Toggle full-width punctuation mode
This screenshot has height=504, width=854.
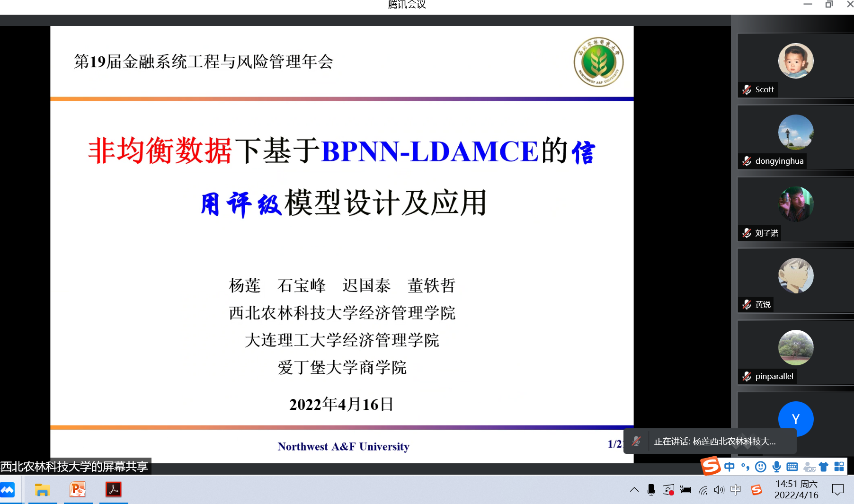click(745, 467)
